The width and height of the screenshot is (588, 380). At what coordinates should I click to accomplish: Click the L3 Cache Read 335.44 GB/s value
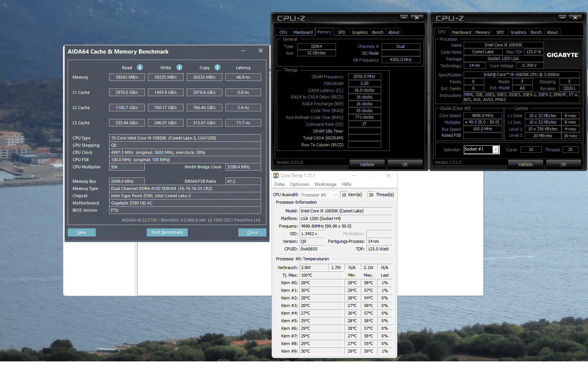[127, 123]
